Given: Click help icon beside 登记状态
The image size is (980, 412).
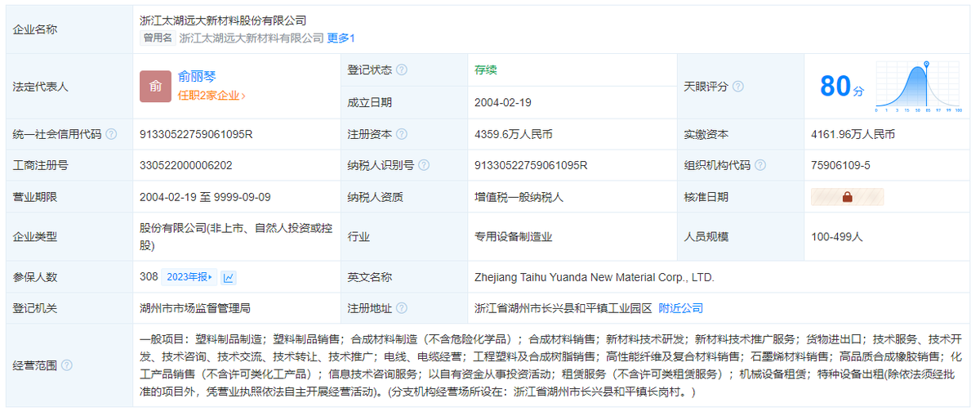Looking at the screenshot, I should coord(402,70).
